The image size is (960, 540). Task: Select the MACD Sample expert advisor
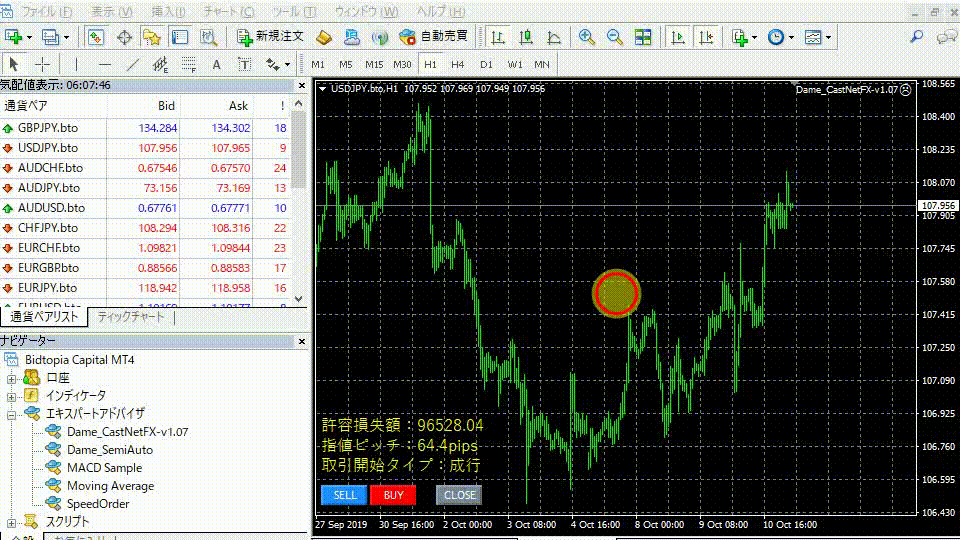(104, 468)
